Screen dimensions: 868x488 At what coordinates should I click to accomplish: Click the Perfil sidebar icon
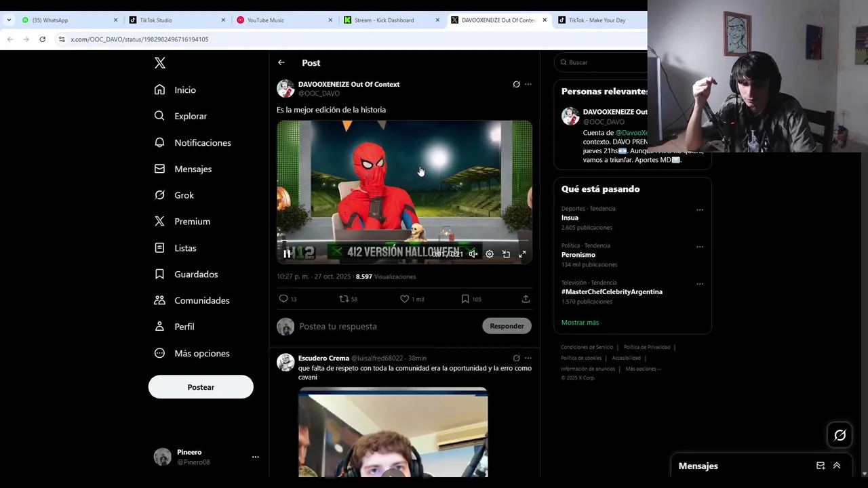159,327
